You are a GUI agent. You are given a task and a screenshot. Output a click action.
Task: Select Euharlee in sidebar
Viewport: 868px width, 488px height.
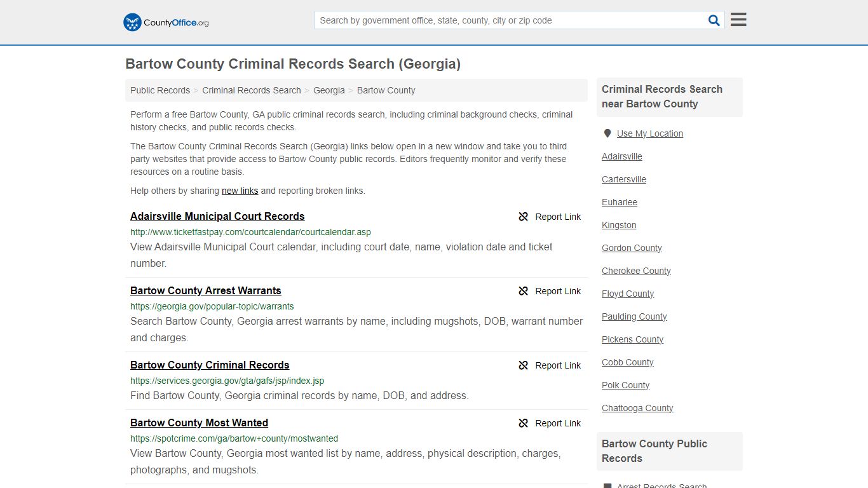620,202
